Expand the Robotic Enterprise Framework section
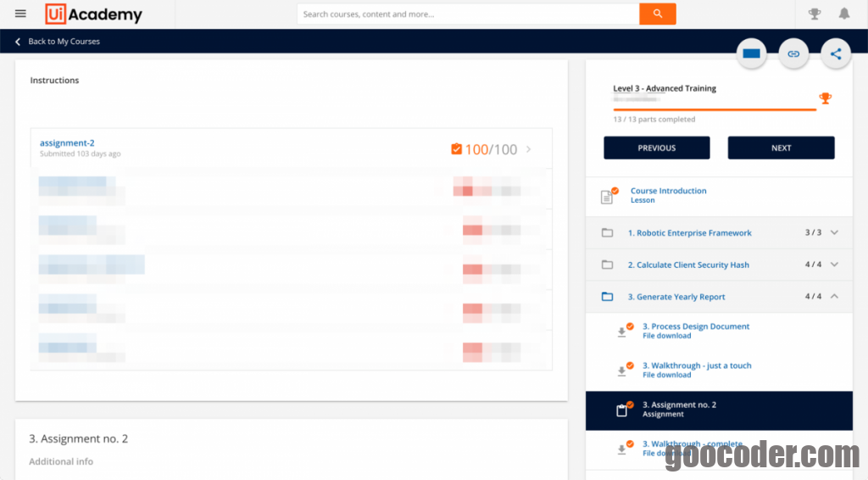Screen dimensions: 868x480 pos(834,232)
